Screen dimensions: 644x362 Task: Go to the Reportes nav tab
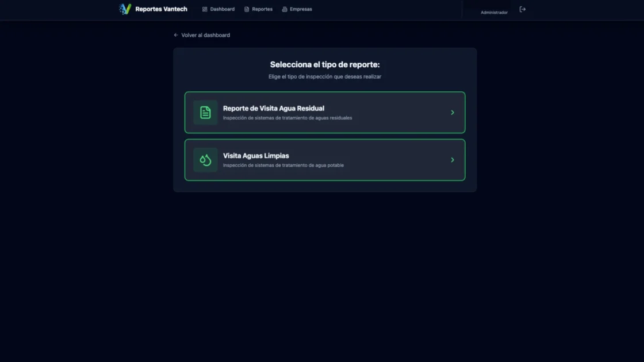coord(262,9)
